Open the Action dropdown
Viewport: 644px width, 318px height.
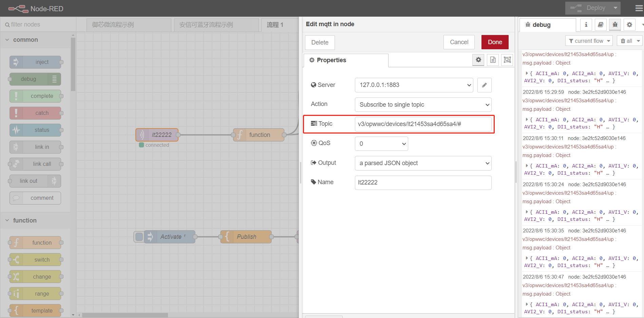tap(423, 105)
